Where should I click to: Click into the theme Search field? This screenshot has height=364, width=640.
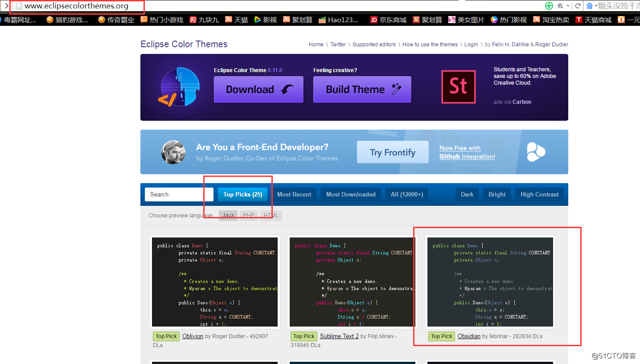[x=179, y=194]
